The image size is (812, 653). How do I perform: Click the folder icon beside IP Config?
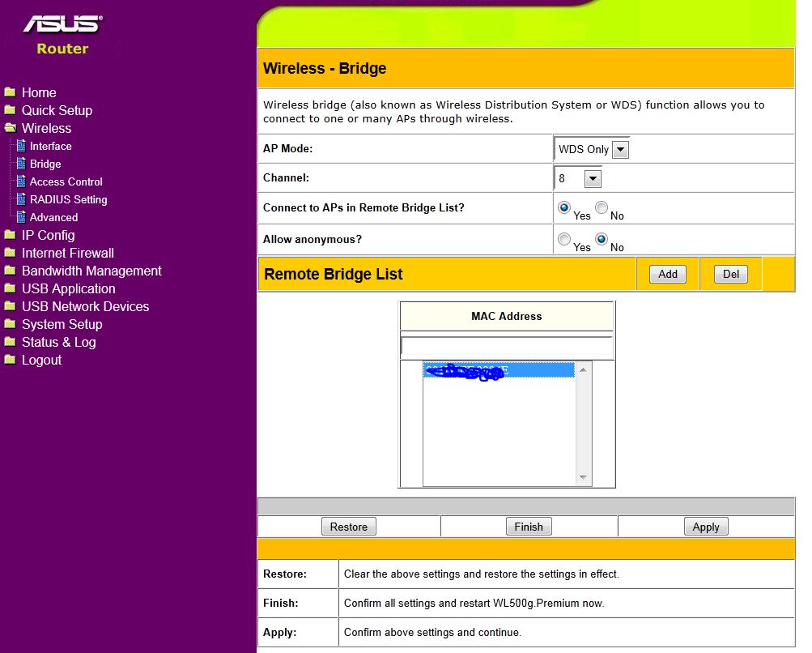pos(10,235)
